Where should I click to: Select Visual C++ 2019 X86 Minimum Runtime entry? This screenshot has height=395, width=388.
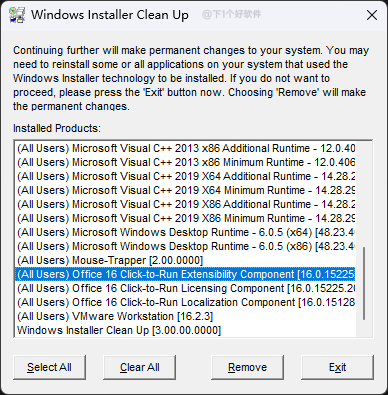click(x=185, y=218)
